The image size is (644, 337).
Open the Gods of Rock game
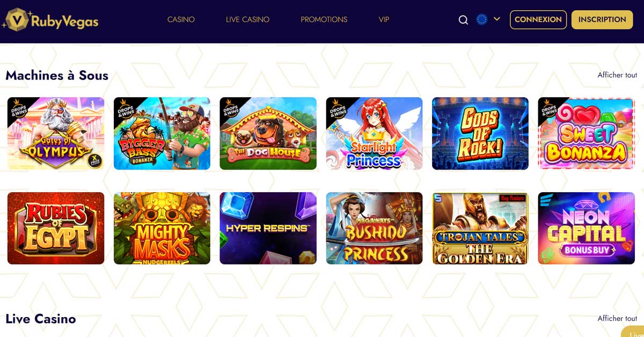coord(480,134)
